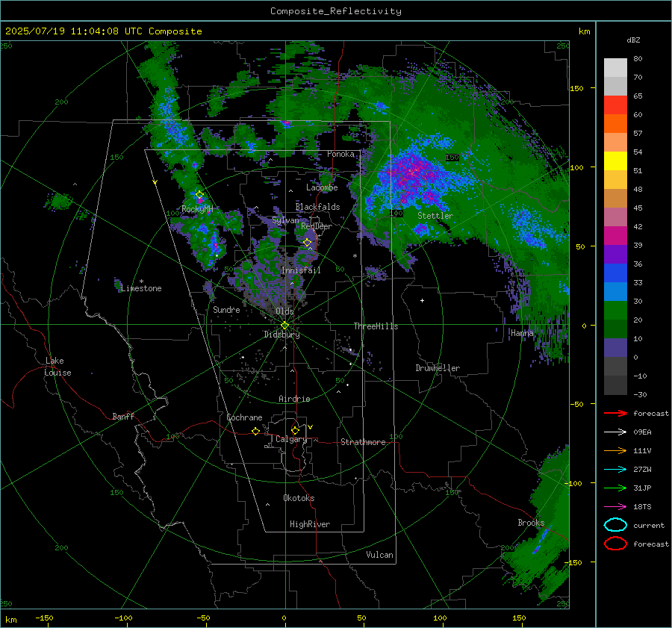This screenshot has width=672, height=628.
Task: Click the HighRiver label
Action: pyautogui.click(x=310, y=524)
